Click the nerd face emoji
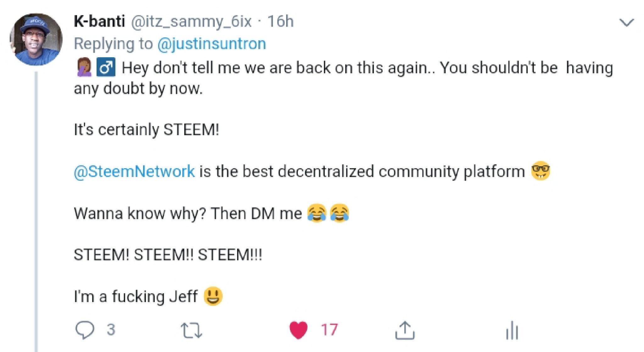Image resolution: width=644 pixels, height=352 pixels. click(540, 171)
